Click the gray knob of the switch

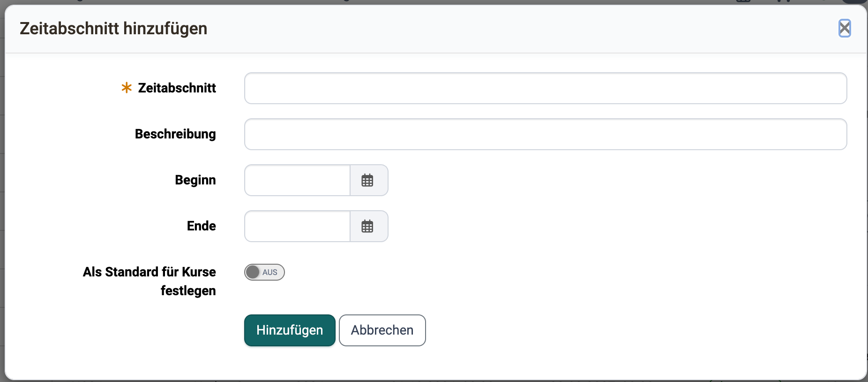click(x=253, y=272)
